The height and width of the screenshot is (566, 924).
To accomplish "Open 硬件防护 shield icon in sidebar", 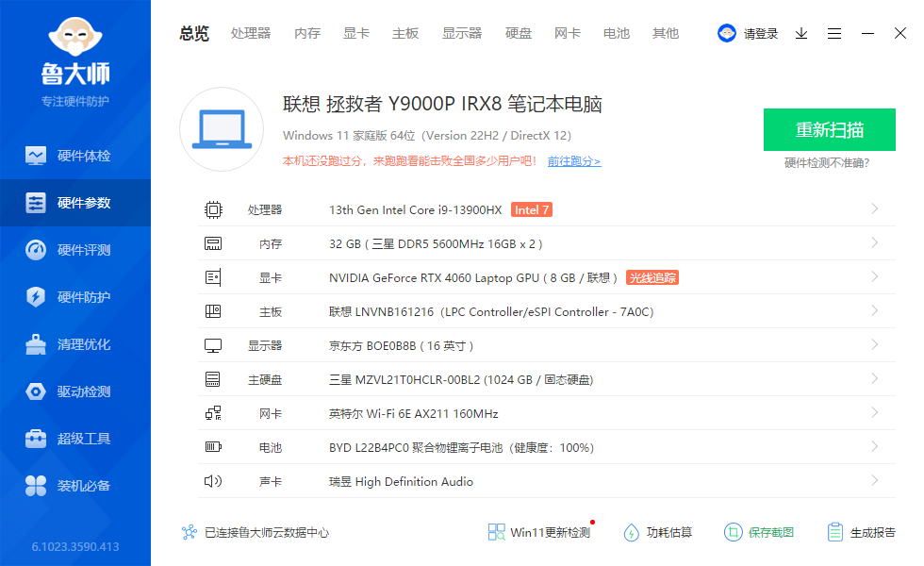I will (36, 297).
